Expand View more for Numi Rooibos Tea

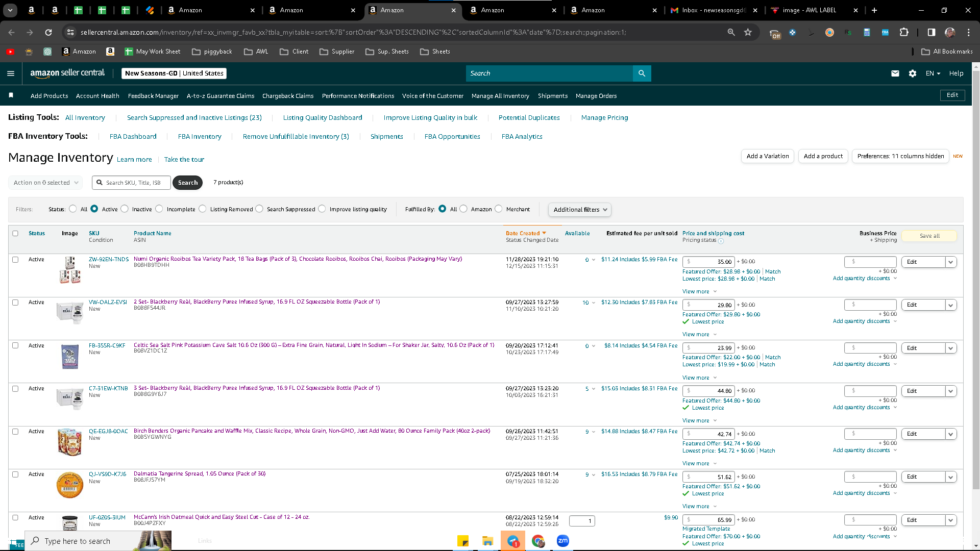click(x=699, y=292)
